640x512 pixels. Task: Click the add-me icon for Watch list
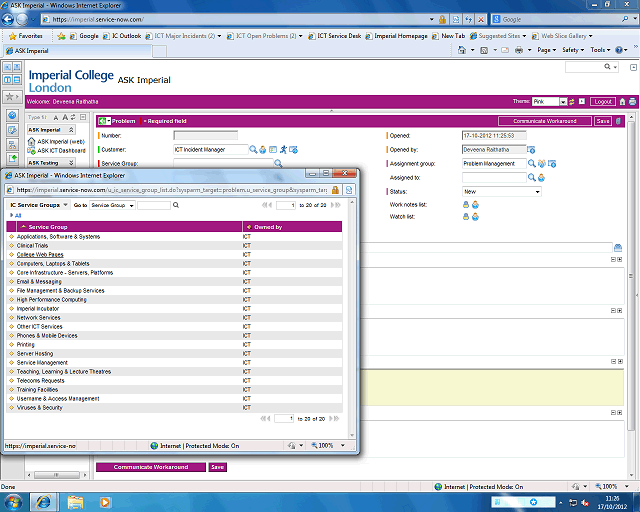coord(475,216)
